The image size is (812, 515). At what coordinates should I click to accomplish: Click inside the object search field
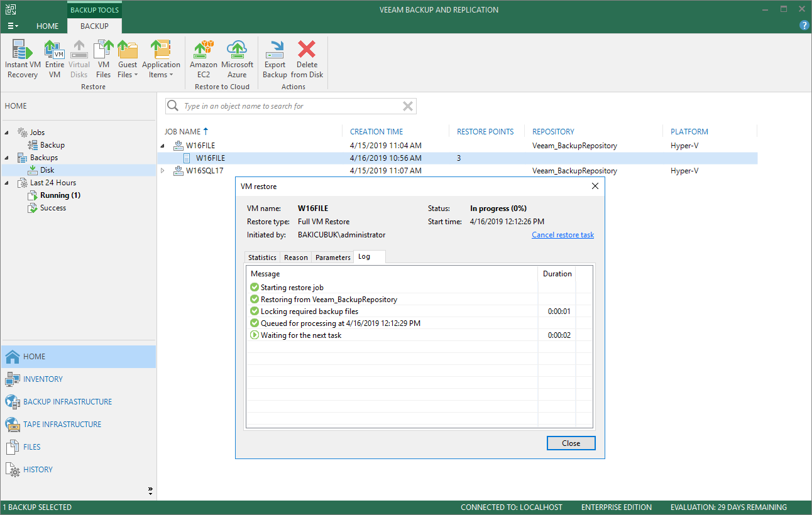290,106
